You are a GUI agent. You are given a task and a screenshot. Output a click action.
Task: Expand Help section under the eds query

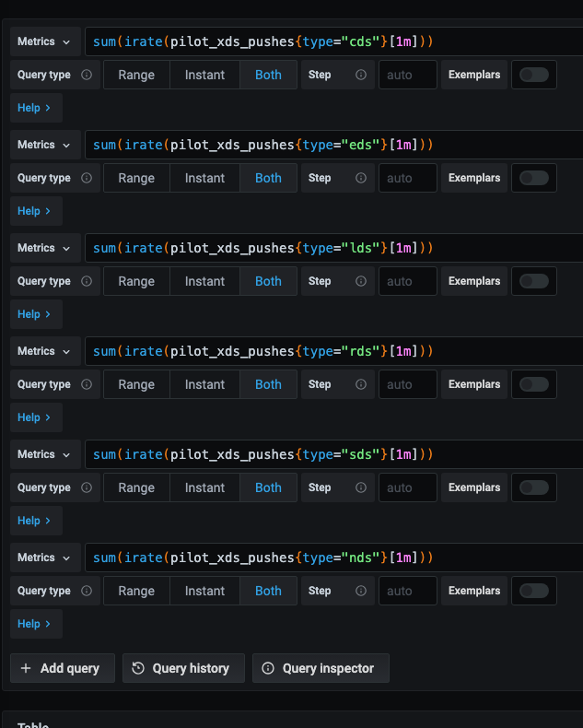tap(34, 211)
